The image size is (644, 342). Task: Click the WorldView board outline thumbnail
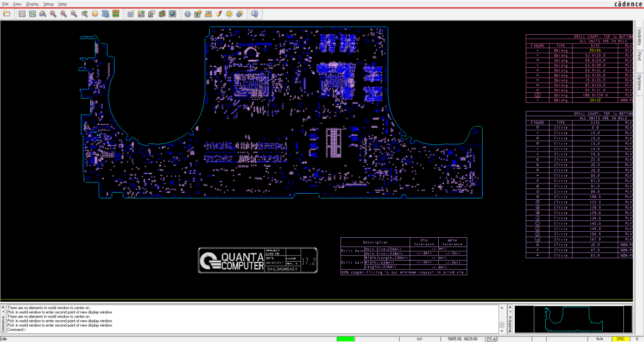coord(573,319)
